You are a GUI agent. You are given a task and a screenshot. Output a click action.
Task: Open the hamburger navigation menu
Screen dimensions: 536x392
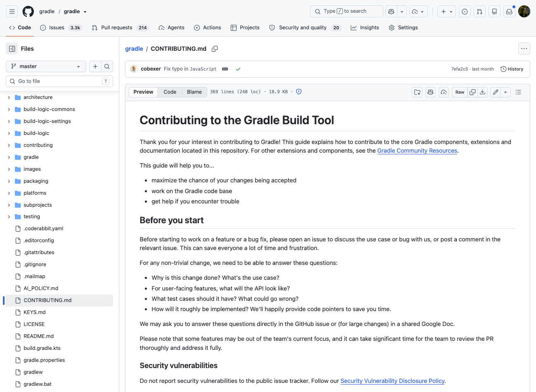pos(12,12)
